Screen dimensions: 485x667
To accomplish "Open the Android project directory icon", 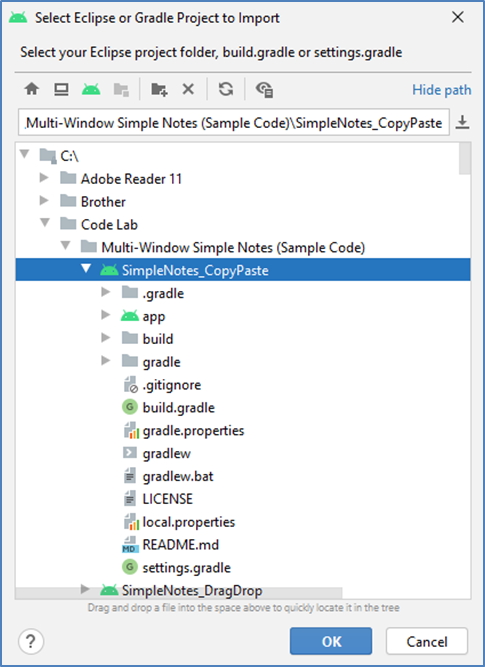I will [x=91, y=89].
